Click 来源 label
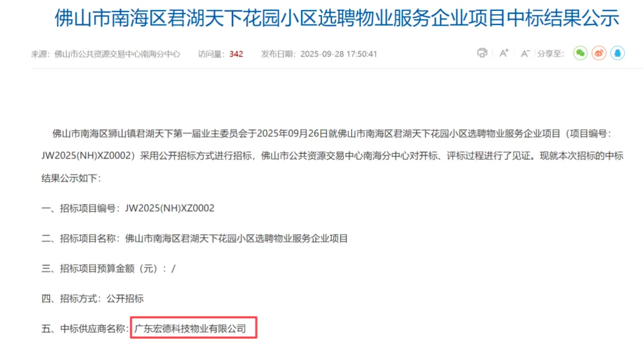Image resolution: width=644 pixels, height=343 pixels. coord(41,54)
